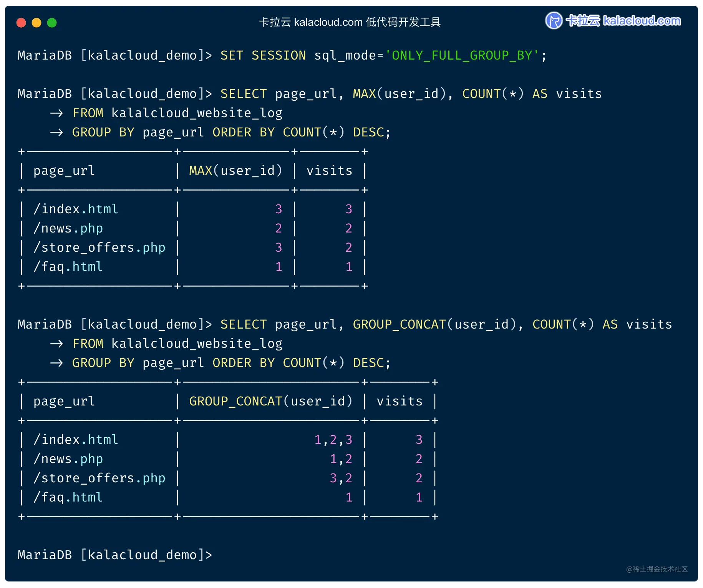Click /store_offers.php row in the second table

tap(228, 478)
